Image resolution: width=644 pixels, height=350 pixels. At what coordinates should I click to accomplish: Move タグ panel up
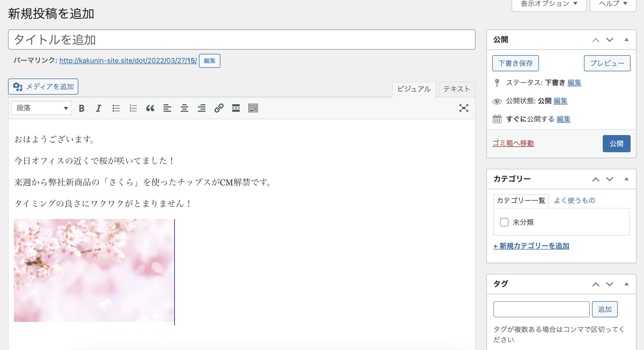[595, 284]
